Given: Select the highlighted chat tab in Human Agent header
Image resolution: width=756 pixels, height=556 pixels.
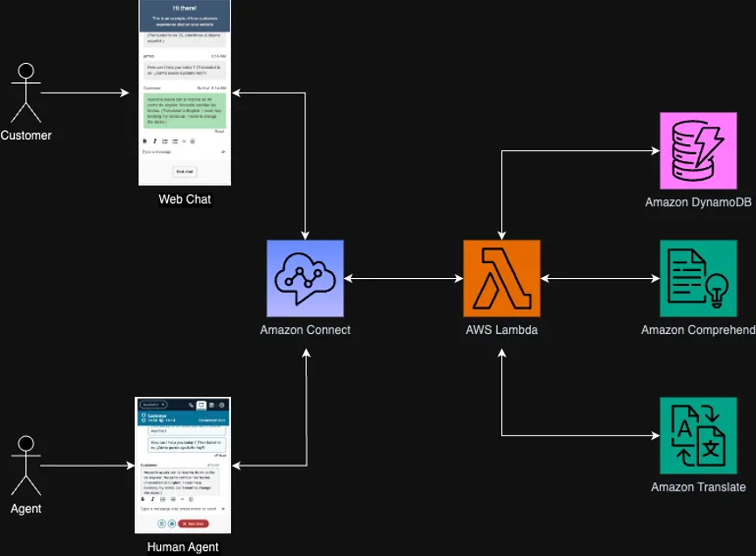Looking at the screenshot, I should pos(201,405).
